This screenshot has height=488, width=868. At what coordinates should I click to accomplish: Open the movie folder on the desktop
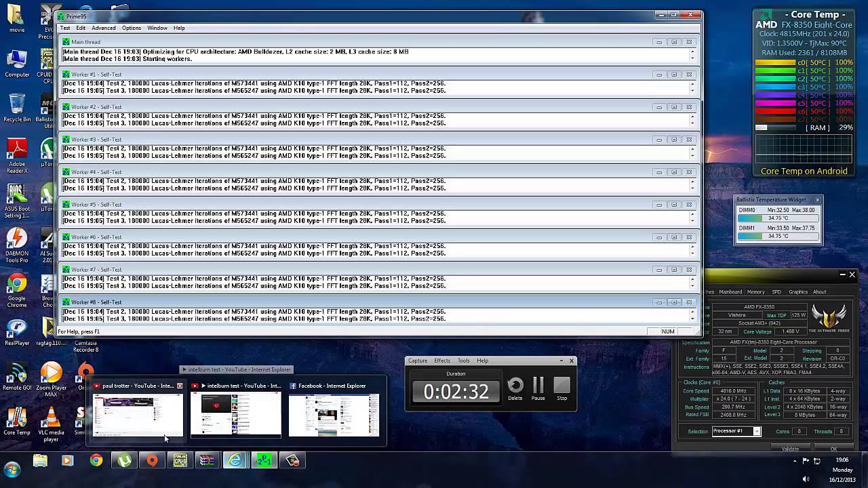pos(17,18)
